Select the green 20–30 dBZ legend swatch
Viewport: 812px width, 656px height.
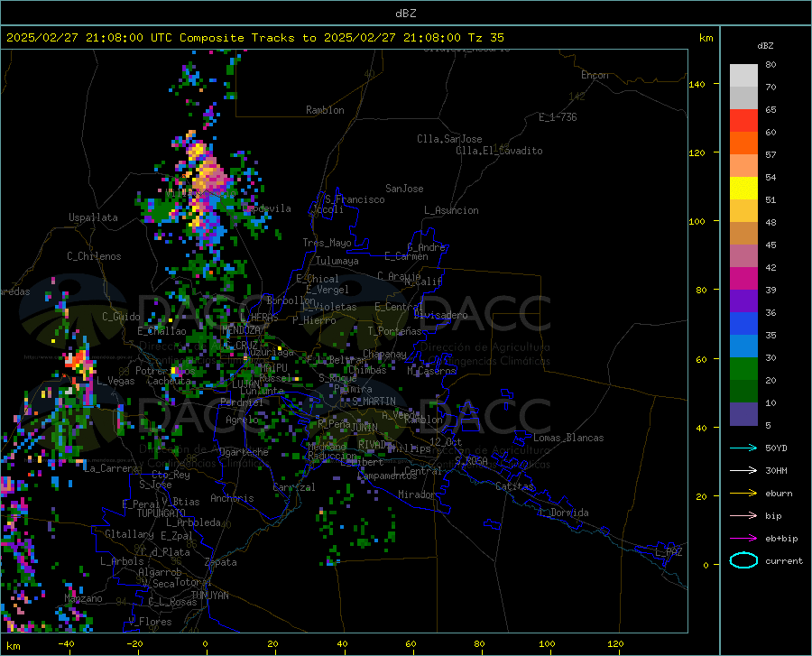[x=743, y=369]
